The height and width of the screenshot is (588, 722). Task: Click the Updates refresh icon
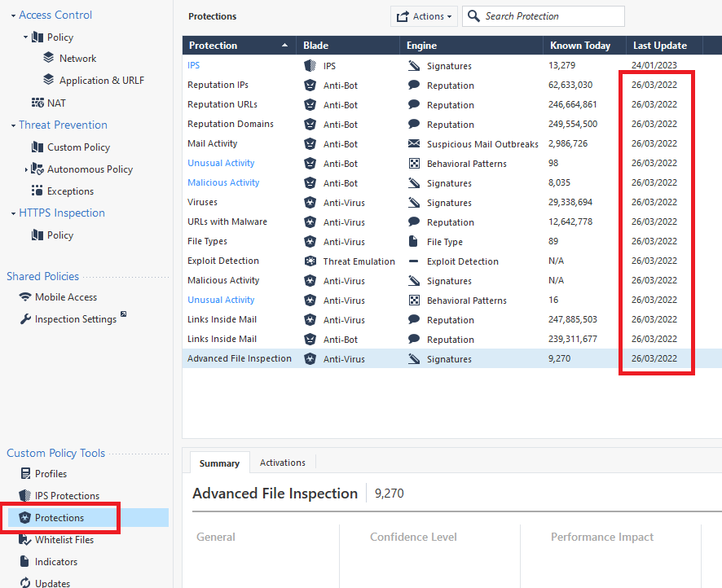point(24,583)
